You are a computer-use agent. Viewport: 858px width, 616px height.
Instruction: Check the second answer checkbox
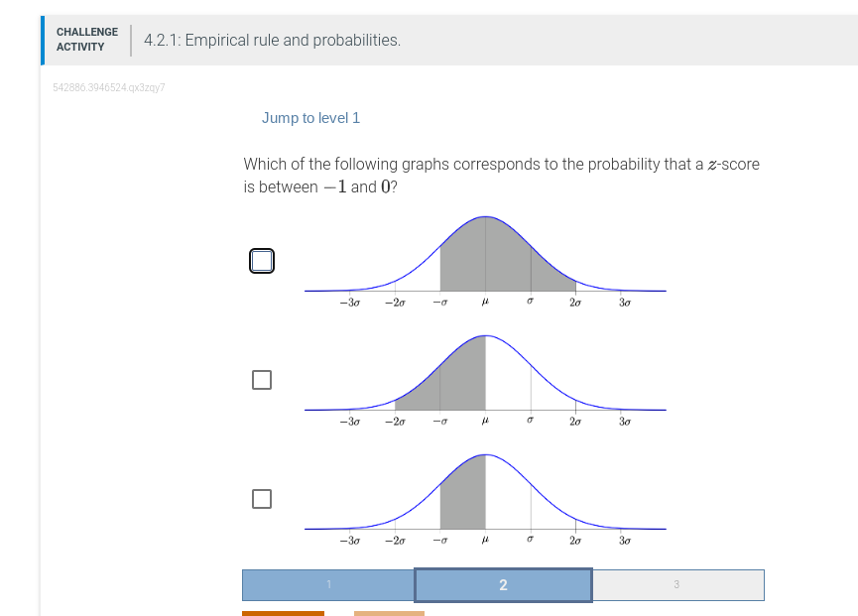click(262, 379)
